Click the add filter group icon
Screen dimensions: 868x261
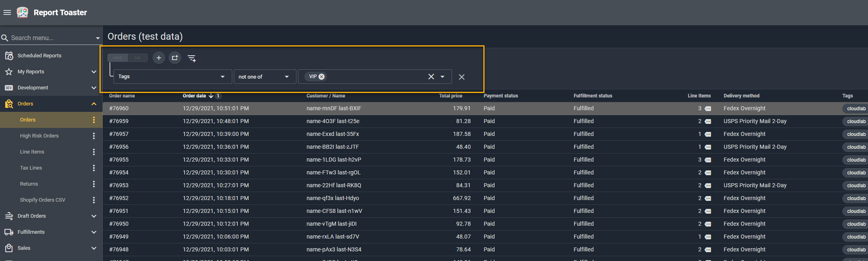point(175,58)
